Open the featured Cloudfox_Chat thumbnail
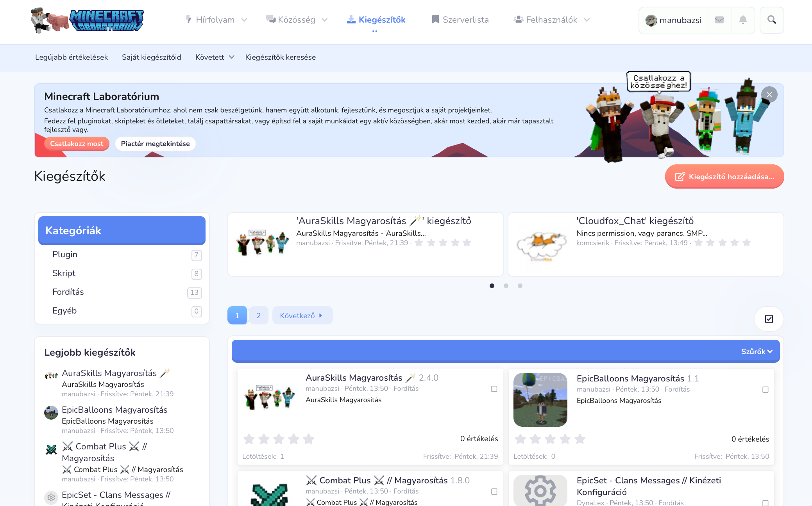The height and width of the screenshot is (506, 812). (x=542, y=244)
